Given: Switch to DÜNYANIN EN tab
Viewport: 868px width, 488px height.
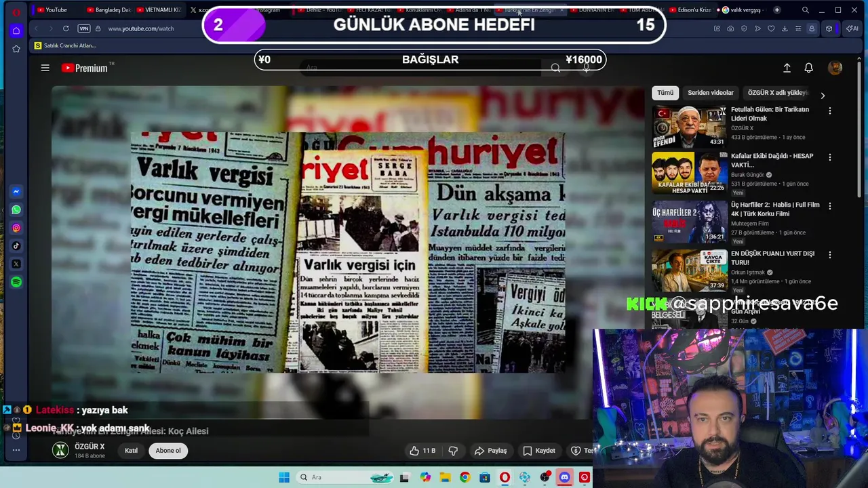Looking at the screenshot, I should tap(592, 10).
